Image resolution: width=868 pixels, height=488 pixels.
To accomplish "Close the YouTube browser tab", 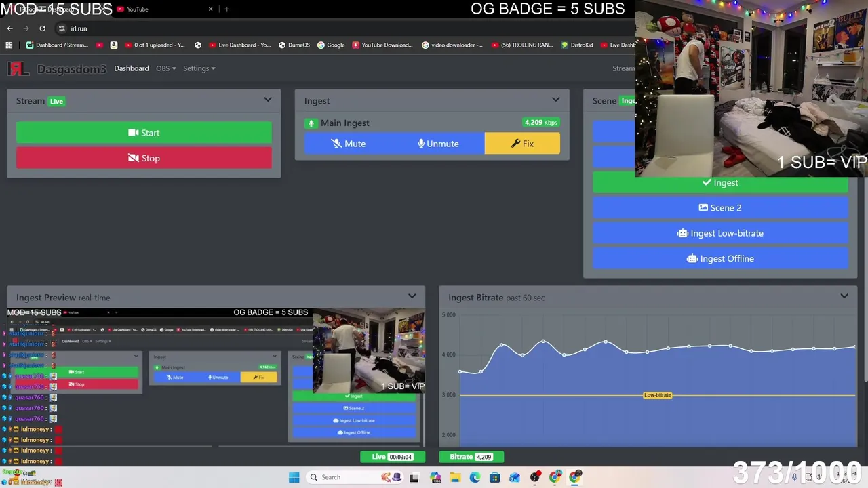I will pyautogui.click(x=210, y=9).
